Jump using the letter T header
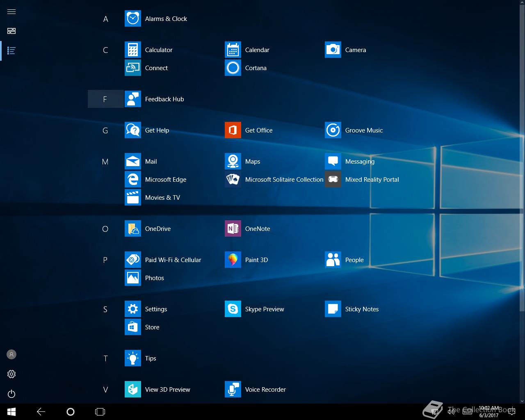 click(105, 358)
